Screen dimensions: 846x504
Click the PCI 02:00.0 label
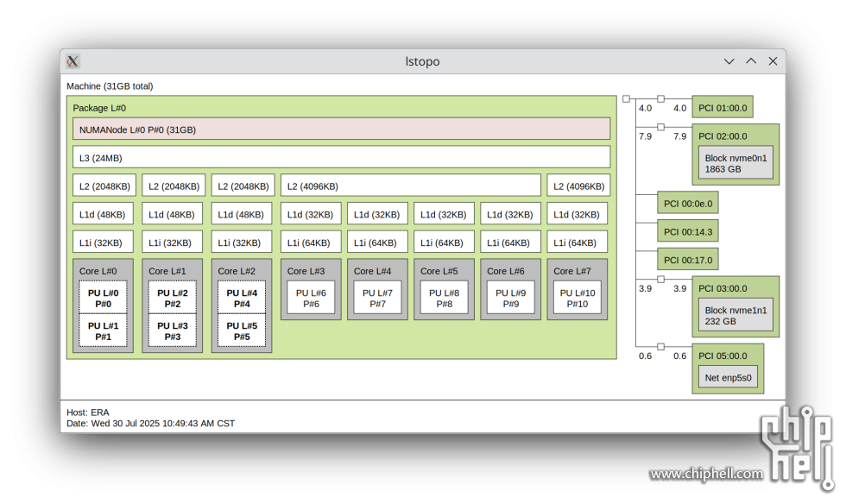pos(723,136)
